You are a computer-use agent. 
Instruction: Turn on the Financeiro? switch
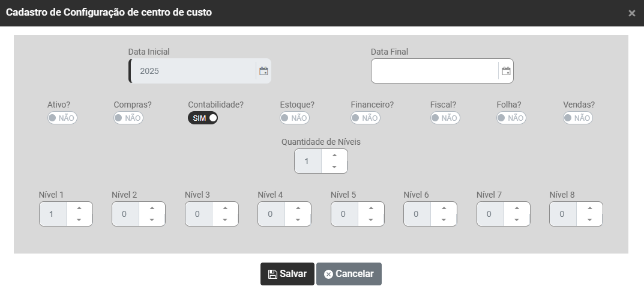coord(366,118)
